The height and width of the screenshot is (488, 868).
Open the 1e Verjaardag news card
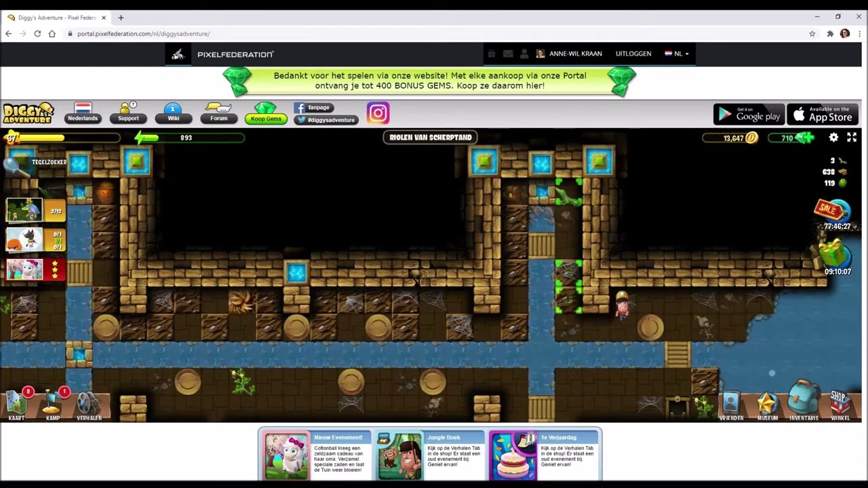pos(544,455)
